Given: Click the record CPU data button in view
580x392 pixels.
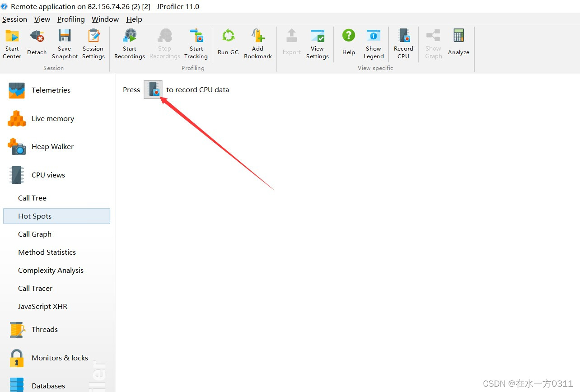Looking at the screenshot, I should 153,89.
